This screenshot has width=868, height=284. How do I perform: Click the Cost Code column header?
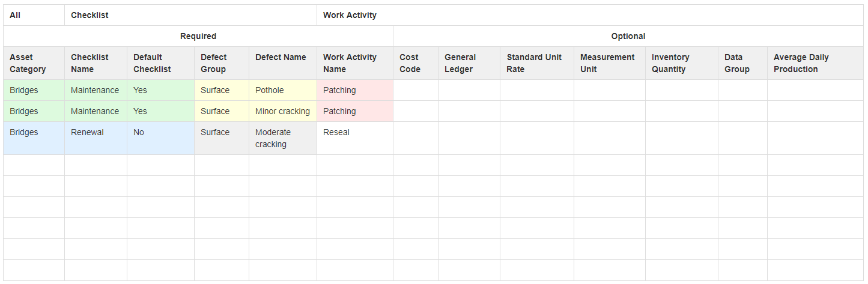tap(416, 63)
